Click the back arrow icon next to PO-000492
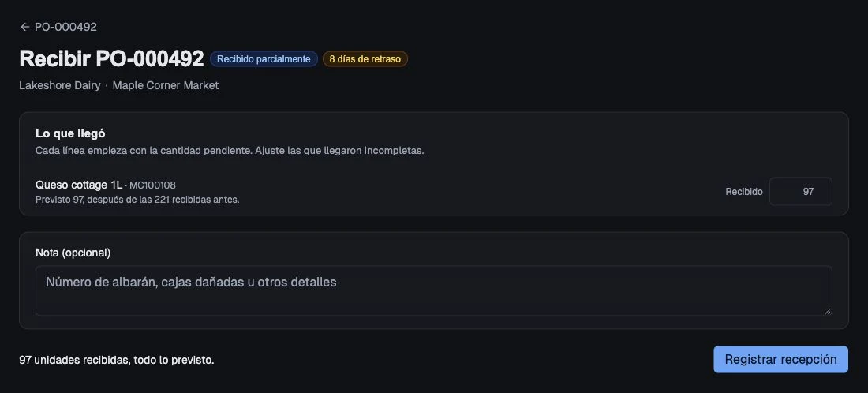The height and width of the screenshot is (393, 868). (x=24, y=27)
